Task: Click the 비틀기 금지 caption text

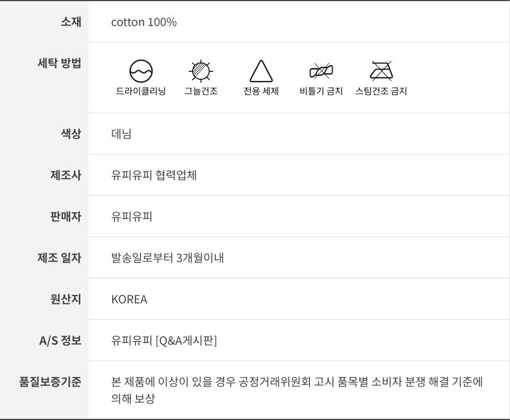Action: click(321, 91)
